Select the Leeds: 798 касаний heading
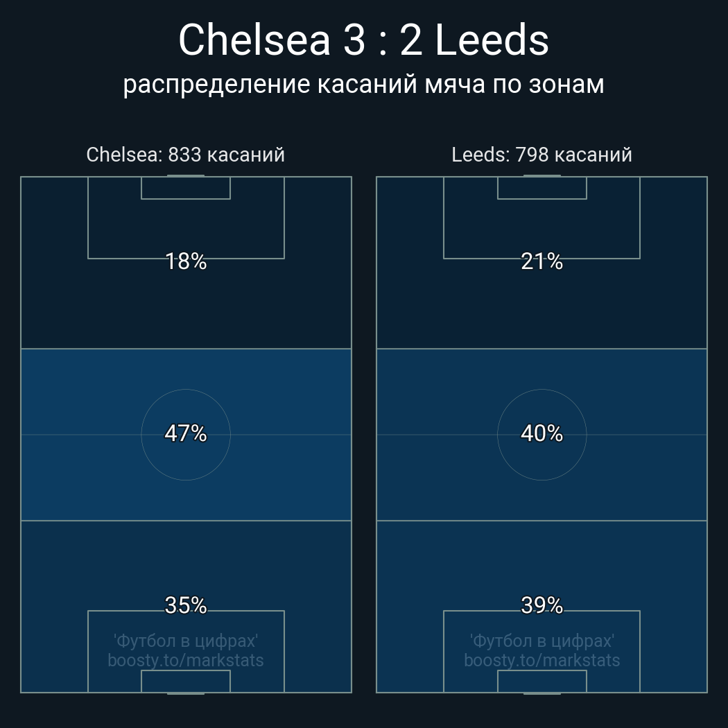Screen dimensions: 728x728 (x=541, y=155)
